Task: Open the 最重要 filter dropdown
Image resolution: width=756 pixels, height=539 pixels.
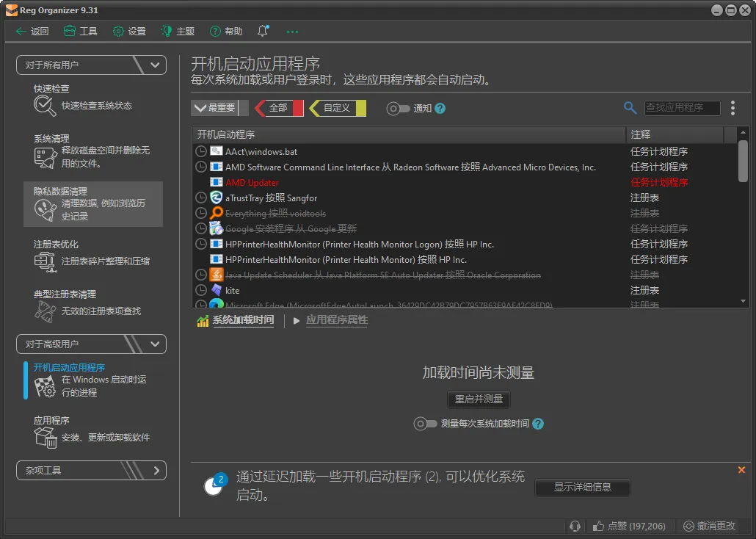Action: [220, 108]
